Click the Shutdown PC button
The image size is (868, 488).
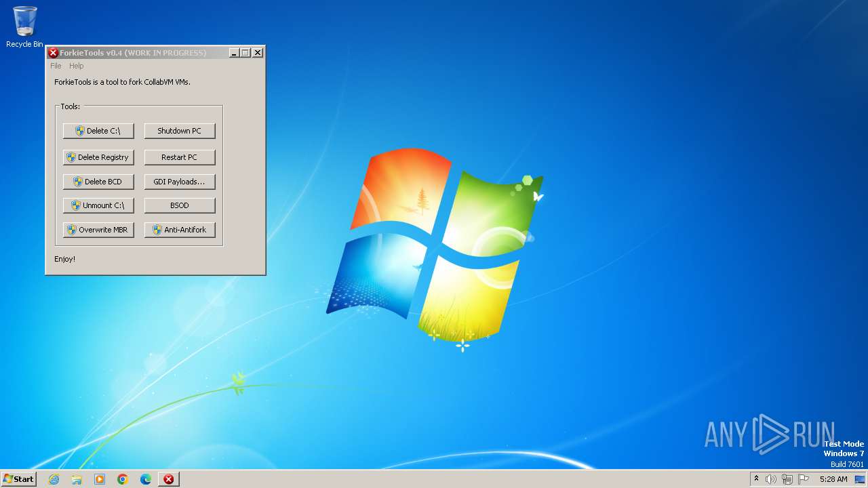point(180,131)
